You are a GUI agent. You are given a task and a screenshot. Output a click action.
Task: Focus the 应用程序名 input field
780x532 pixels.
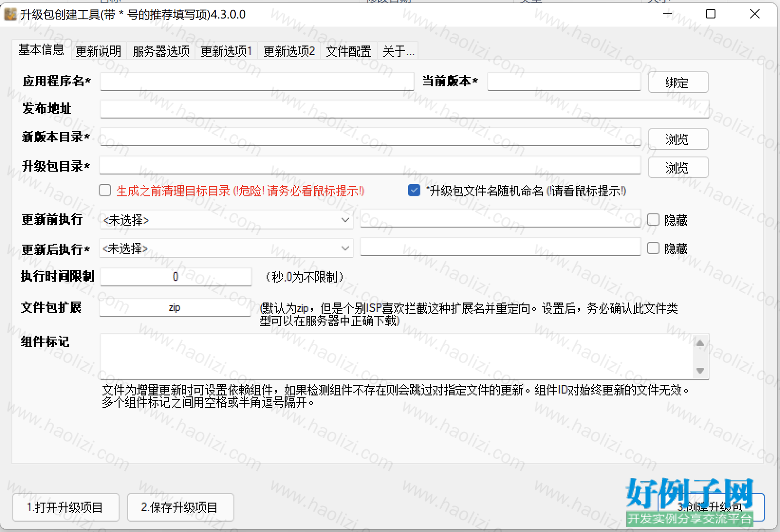point(257,82)
